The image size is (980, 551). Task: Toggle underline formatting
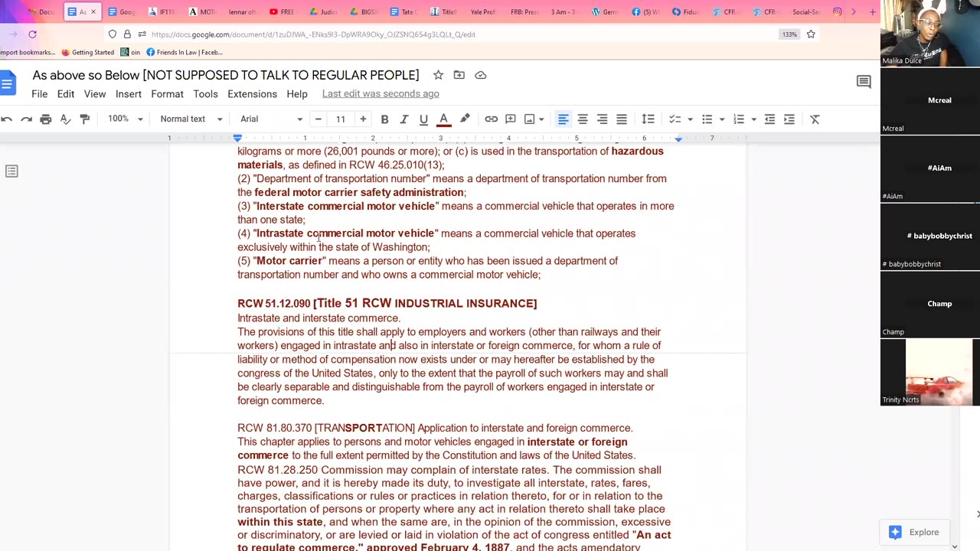423,119
